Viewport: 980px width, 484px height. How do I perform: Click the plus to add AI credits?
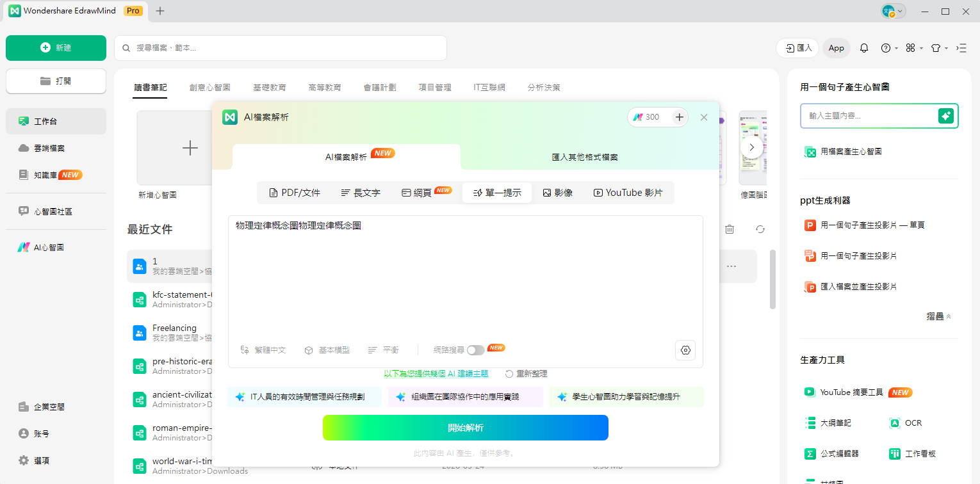point(679,117)
